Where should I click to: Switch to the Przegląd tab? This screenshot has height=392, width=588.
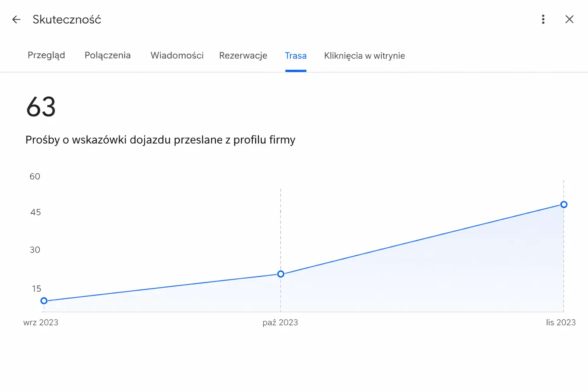click(x=46, y=56)
